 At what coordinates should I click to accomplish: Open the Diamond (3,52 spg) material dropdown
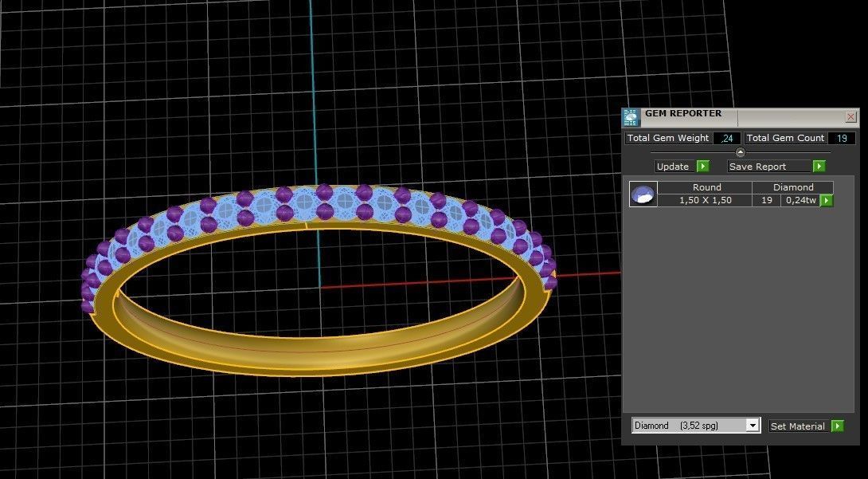pos(697,426)
